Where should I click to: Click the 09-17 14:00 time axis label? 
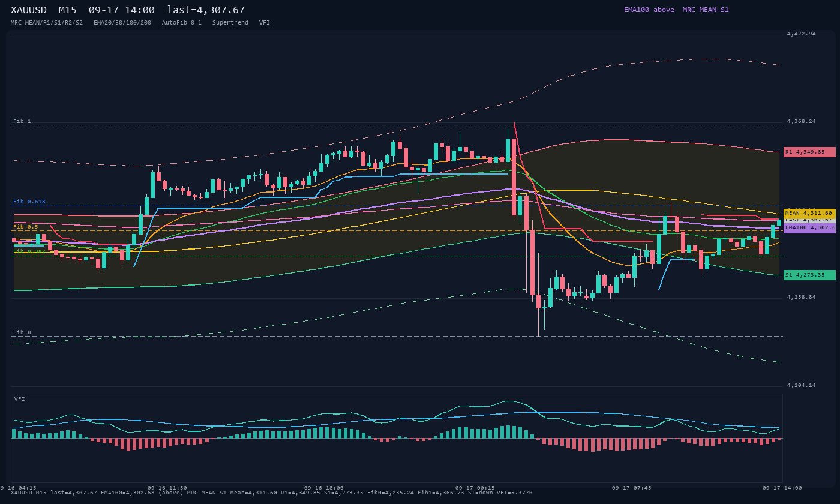[782, 488]
